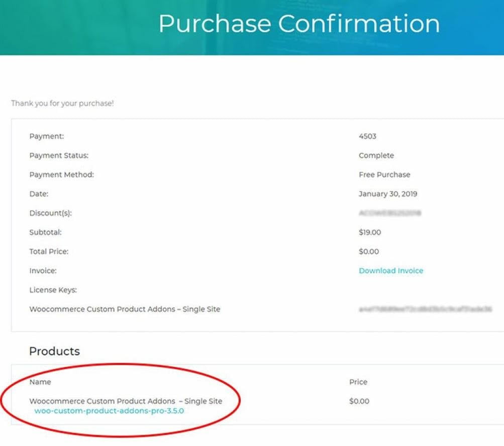Click the License Keys label
This screenshot has height=446, width=504.
pyautogui.click(x=53, y=290)
